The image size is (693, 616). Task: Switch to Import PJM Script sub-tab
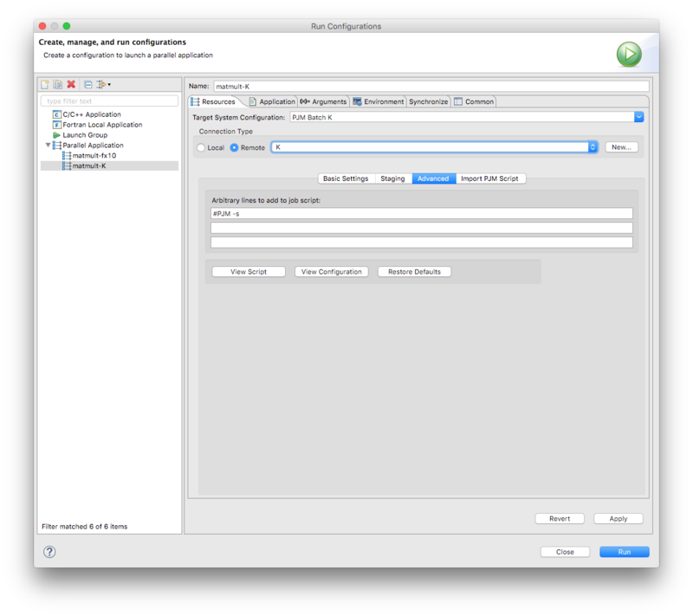(x=489, y=178)
